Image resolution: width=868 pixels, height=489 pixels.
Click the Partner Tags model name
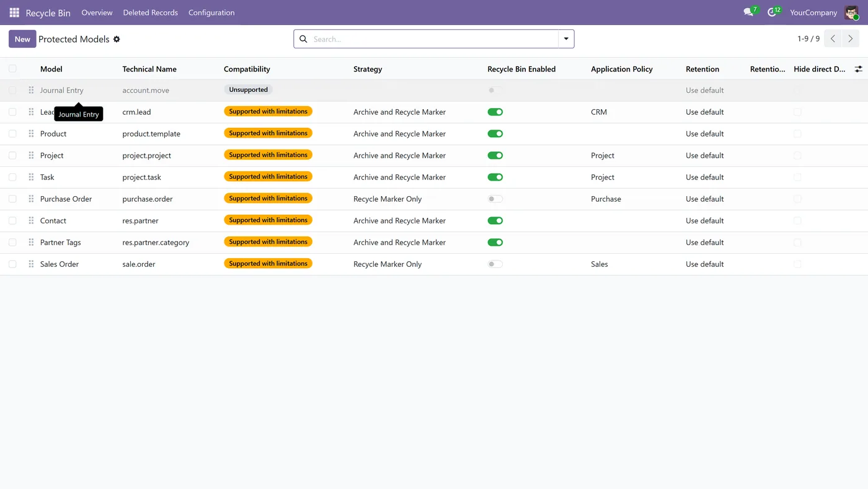tap(60, 242)
